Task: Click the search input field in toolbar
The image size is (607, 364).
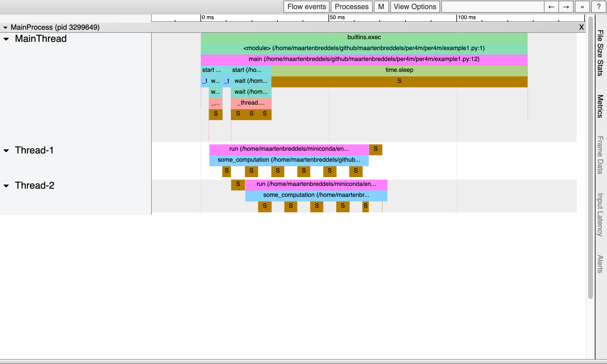Action: 493,7
